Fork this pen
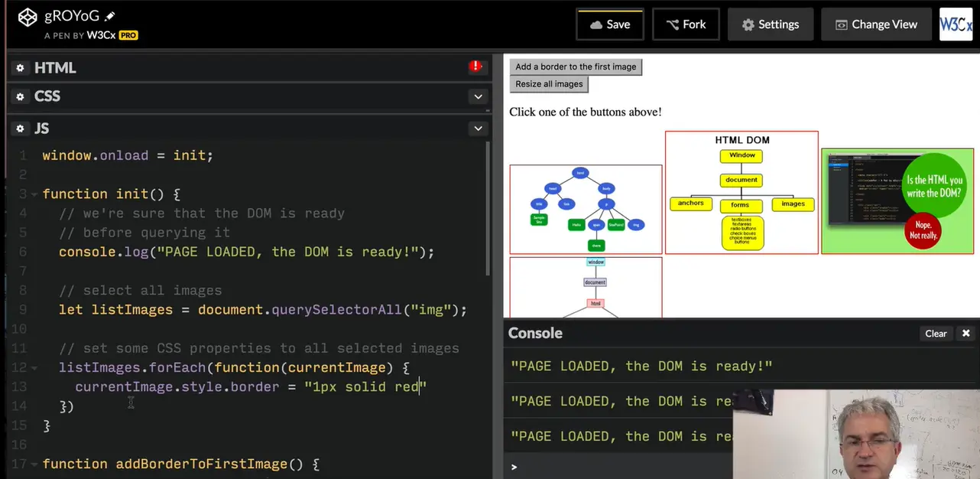This screenshot has width=980, height=479. (686, 24)
